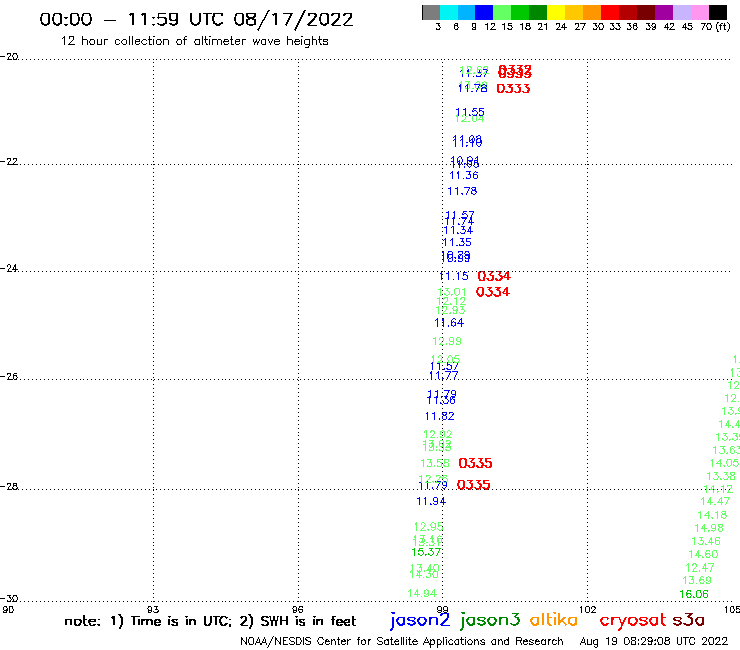Screen dimensions: 740x650
Task: Click the wave height value 13.69
Action: [697, 581]
